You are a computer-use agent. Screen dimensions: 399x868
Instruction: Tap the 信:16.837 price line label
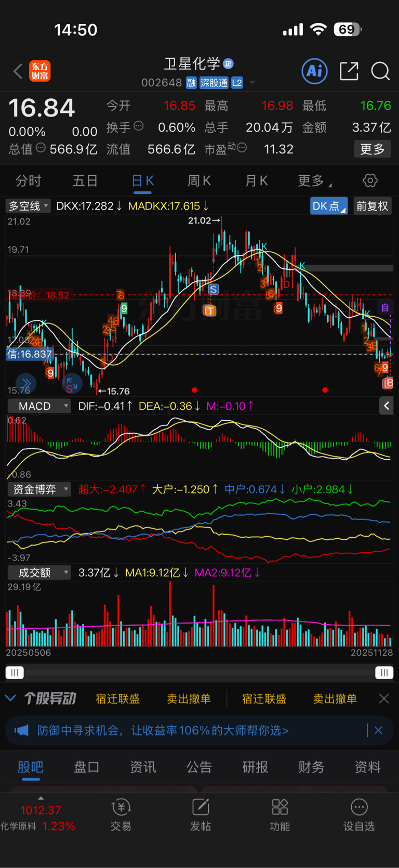pyautogui.click(x=29, y=354)
